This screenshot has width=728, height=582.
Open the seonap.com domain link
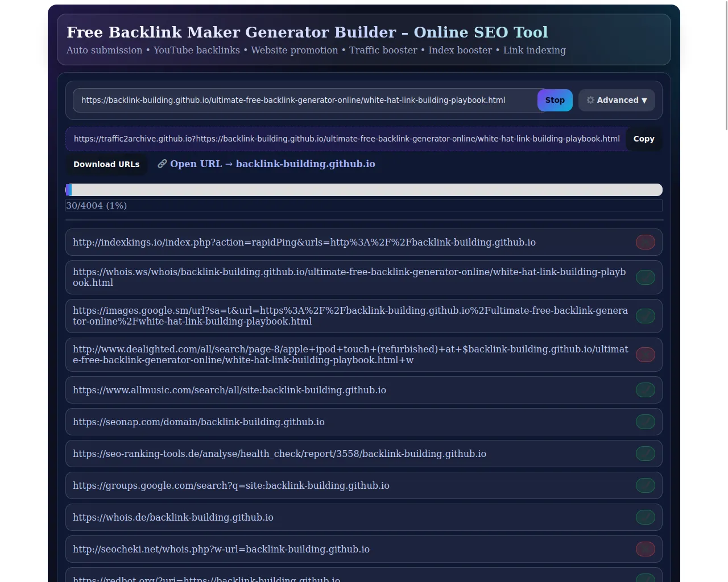coord(198,422)
